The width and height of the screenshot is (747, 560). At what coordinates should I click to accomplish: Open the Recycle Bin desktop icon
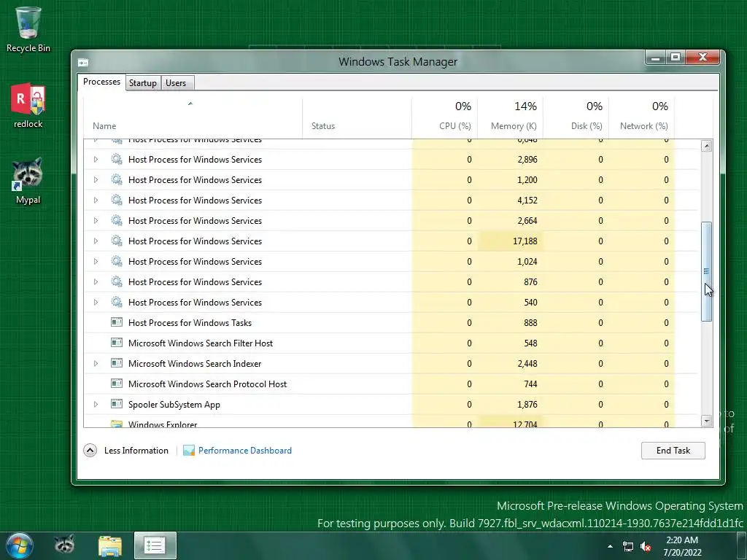point(28,28)
